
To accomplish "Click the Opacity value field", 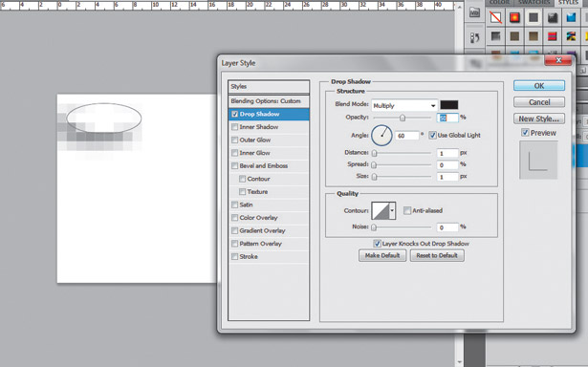I will (447, 118).
